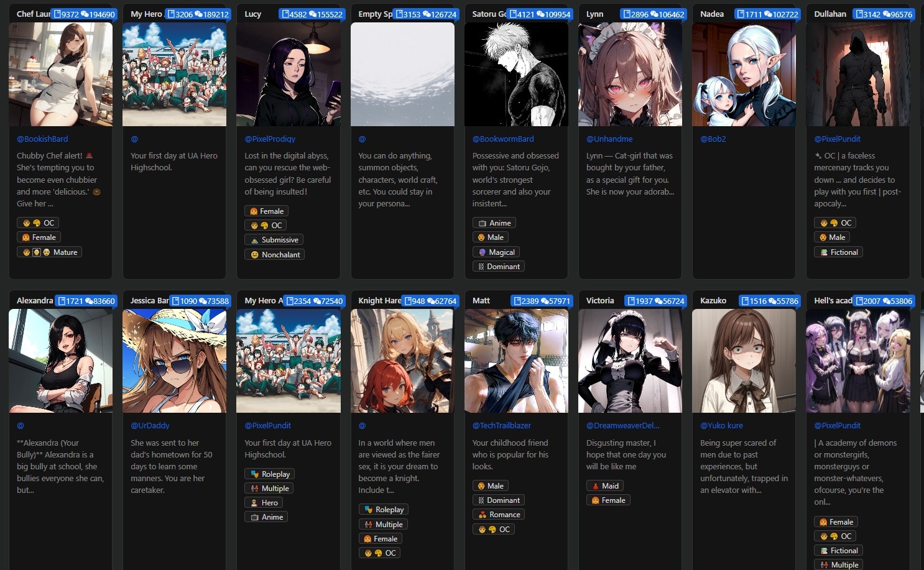Open the Dullahan hooded figure image

click(858, 75)
